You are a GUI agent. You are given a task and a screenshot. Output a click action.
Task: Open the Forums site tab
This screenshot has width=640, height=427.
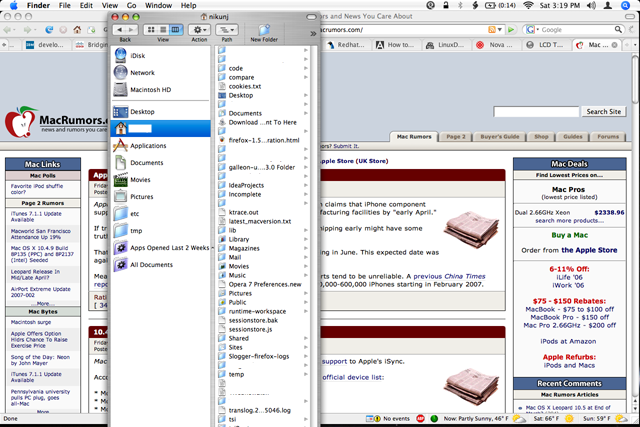pyautogui.click(x=608, y=137)
